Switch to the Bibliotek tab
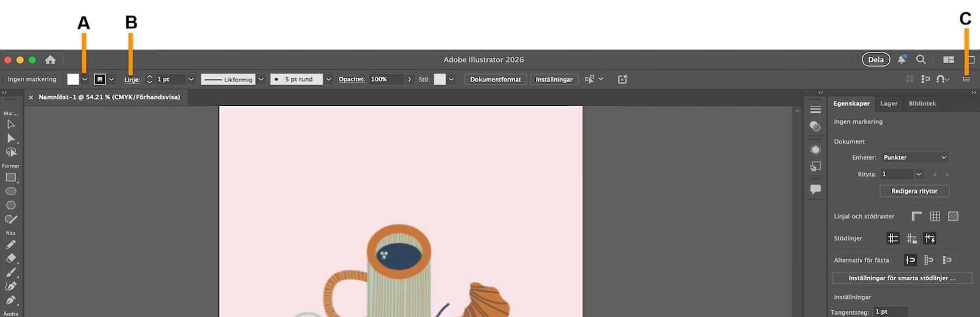The width and height of the screenshot is (980, 317). click(x=922, y=103)
